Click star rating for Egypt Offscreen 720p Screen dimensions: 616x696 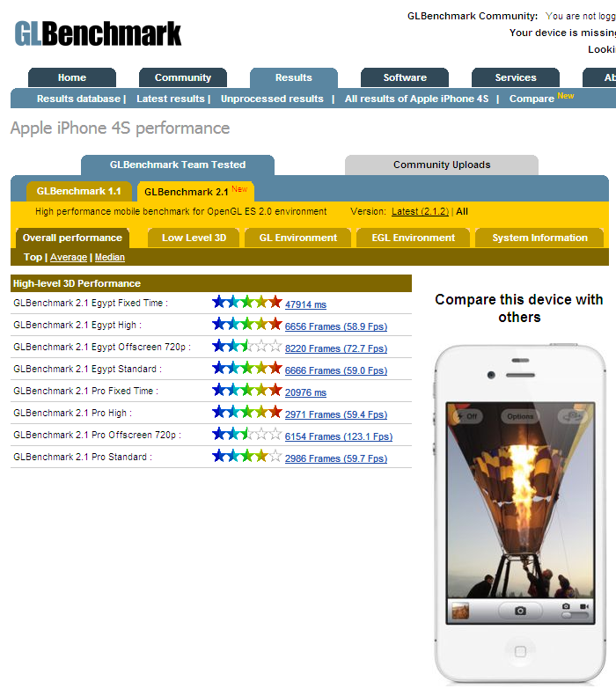point(246,347)
